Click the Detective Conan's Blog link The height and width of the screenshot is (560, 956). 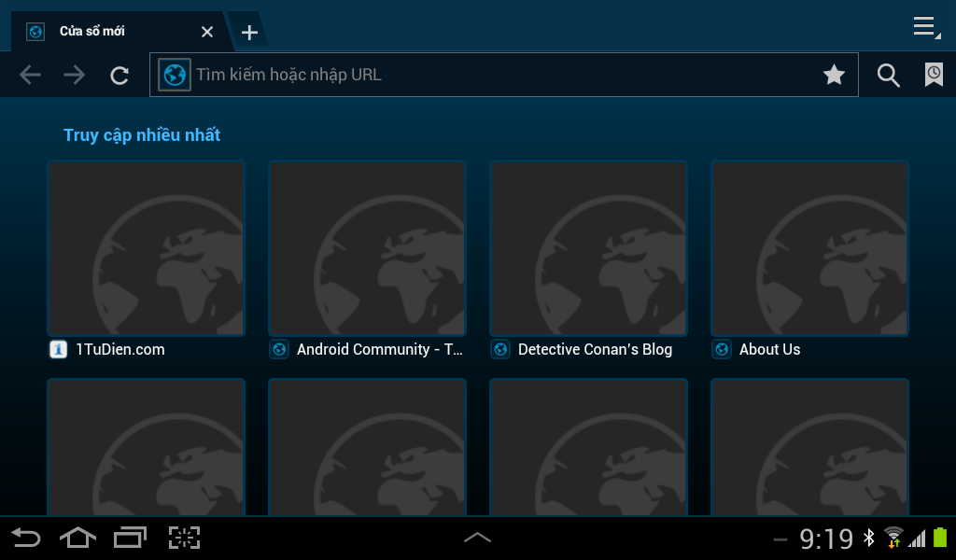[x=595, y=349]
